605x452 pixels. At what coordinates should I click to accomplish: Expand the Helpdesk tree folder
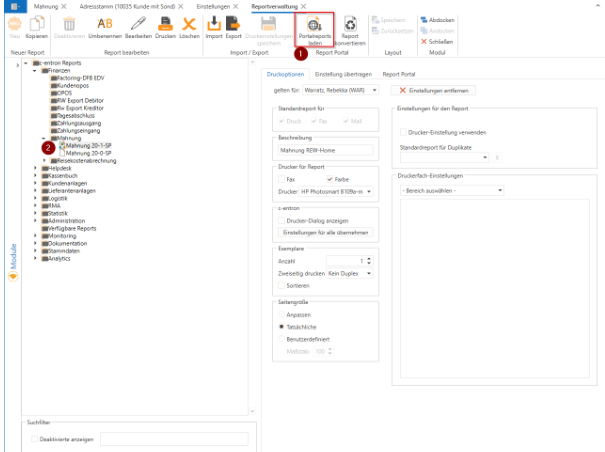pyautogui.click(x=37, y=169)
